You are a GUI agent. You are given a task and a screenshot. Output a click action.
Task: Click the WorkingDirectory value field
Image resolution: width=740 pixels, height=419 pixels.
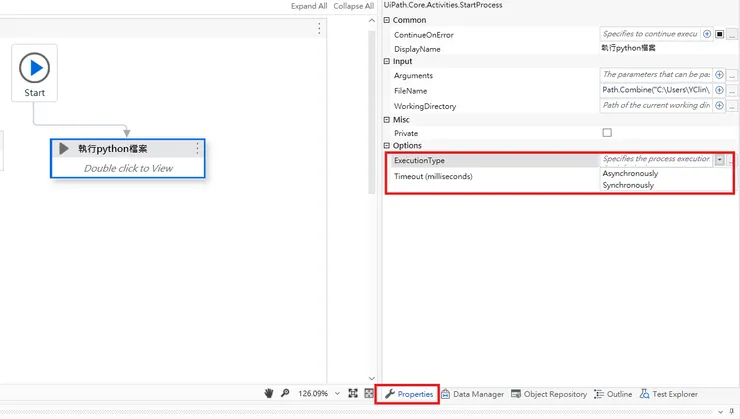click(656, 105)
